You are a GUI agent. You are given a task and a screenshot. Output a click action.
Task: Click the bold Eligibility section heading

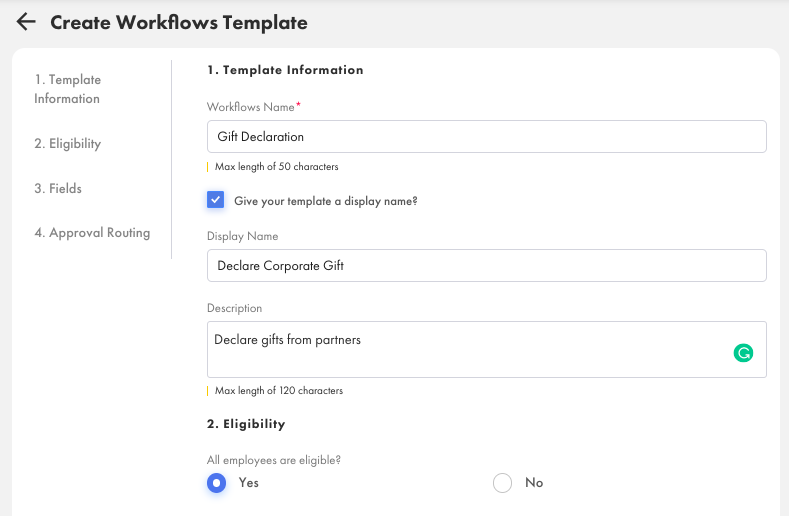click(x=246, y=424)
